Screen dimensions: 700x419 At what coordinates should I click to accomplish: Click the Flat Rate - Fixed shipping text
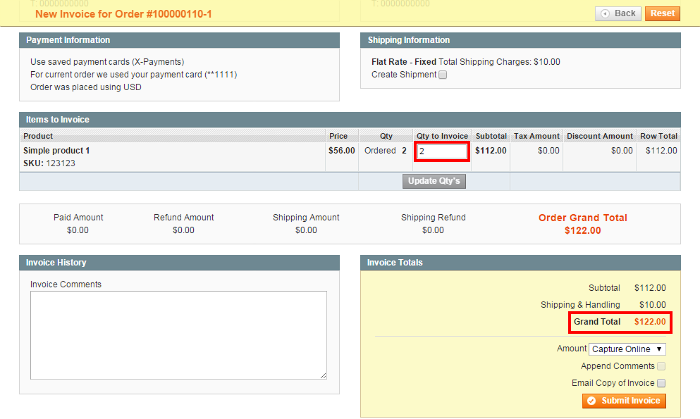(404, 62)
